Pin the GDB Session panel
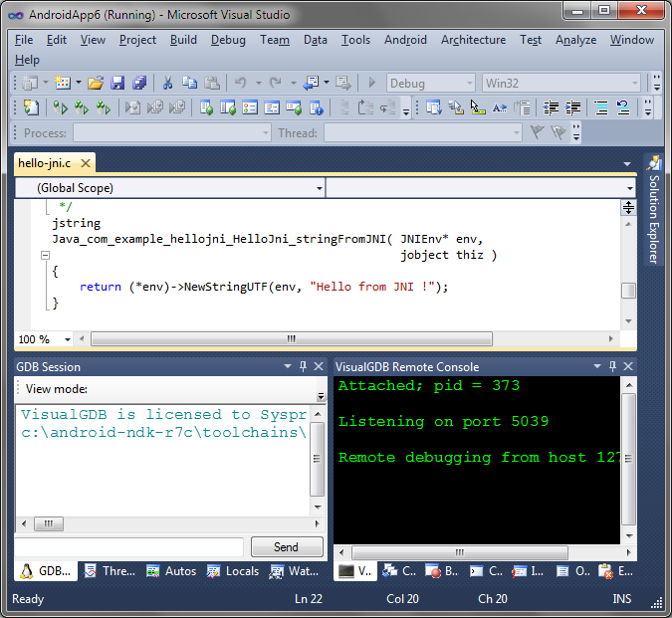Screen dimensions: 672x618 click(x=303, y=366)
